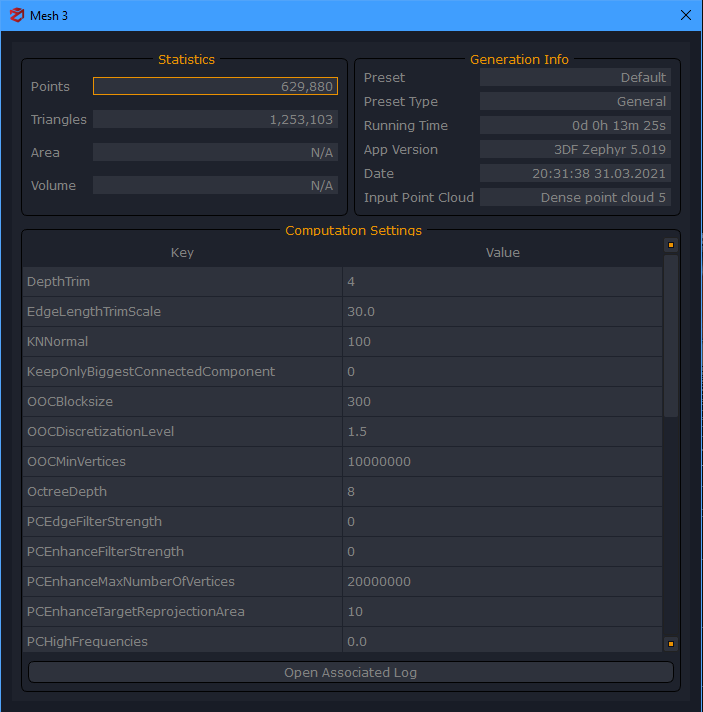Click the Volume value field

(x=215, y=186)
